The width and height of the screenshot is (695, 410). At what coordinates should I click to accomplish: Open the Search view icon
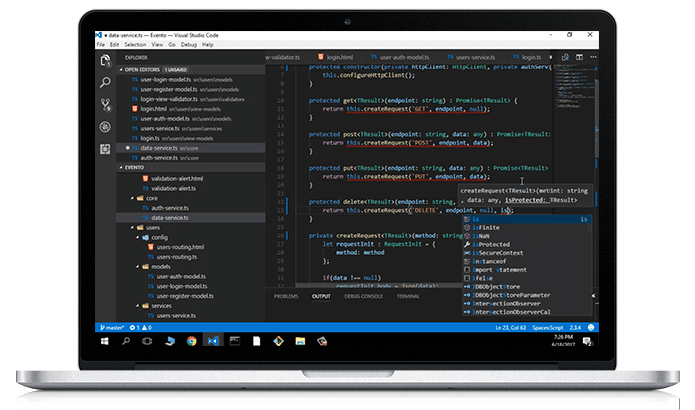point(104,82)
